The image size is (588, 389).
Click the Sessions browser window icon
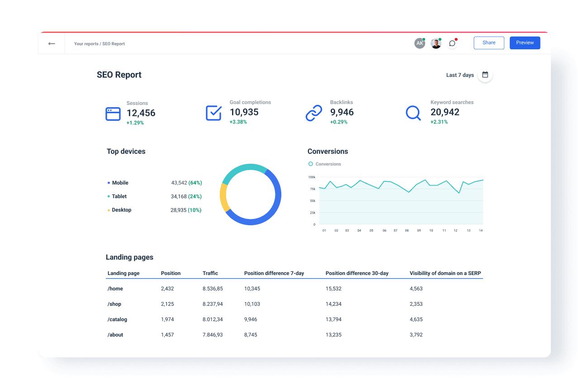[x=113, y=114]
